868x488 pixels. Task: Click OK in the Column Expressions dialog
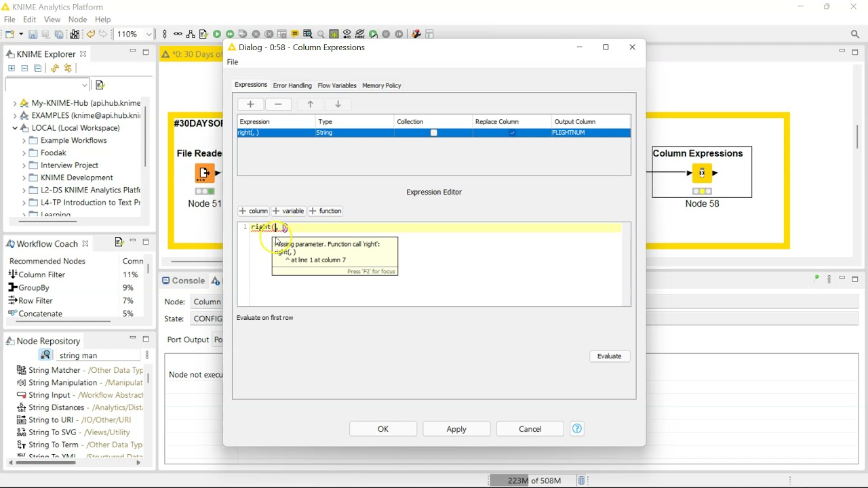point(383,429)
